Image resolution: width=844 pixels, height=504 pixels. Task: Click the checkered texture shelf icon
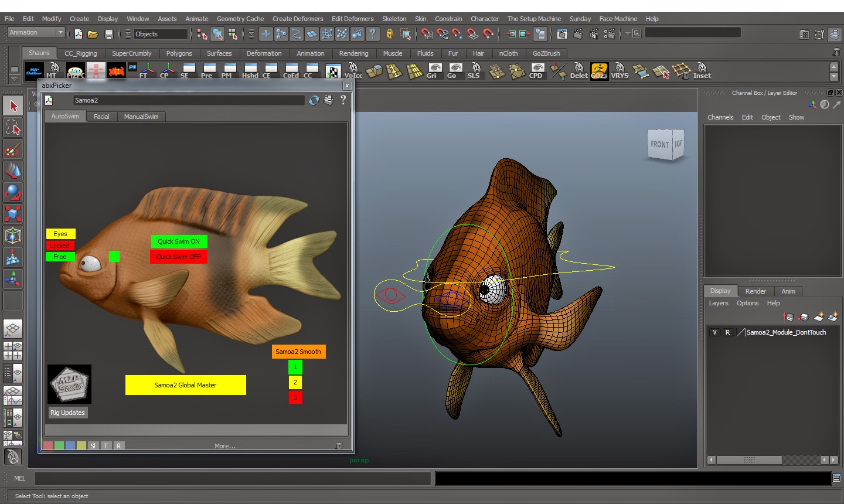[333, 71]
